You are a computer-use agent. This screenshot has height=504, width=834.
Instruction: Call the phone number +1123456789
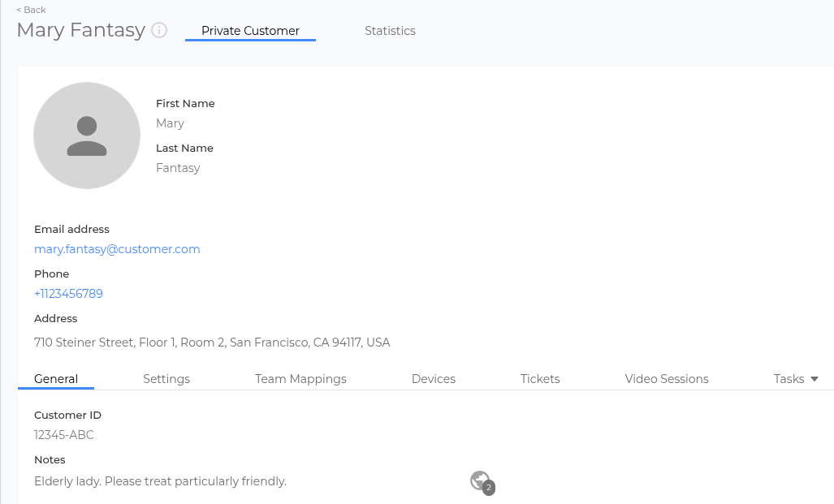pos(68,294)
